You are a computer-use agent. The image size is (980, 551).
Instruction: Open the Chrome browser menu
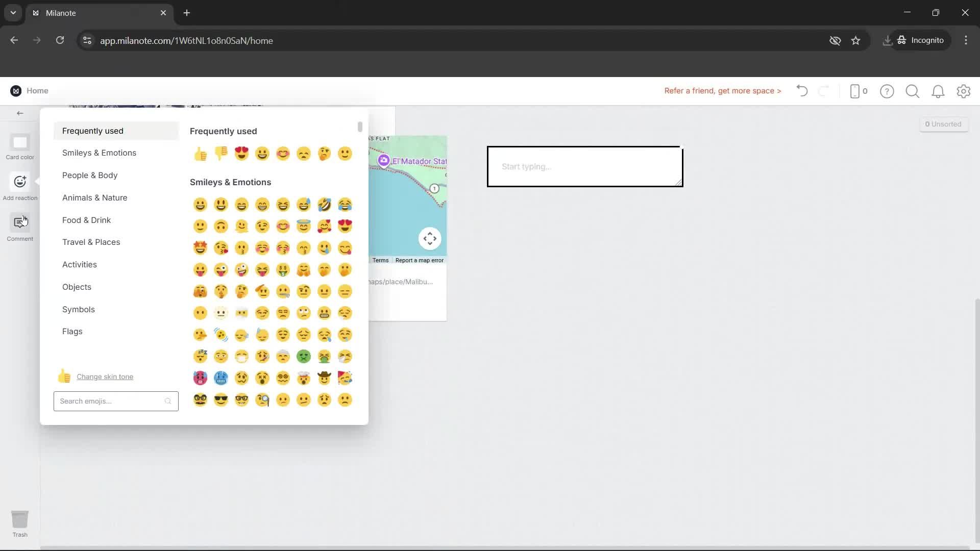coord(966,40)
